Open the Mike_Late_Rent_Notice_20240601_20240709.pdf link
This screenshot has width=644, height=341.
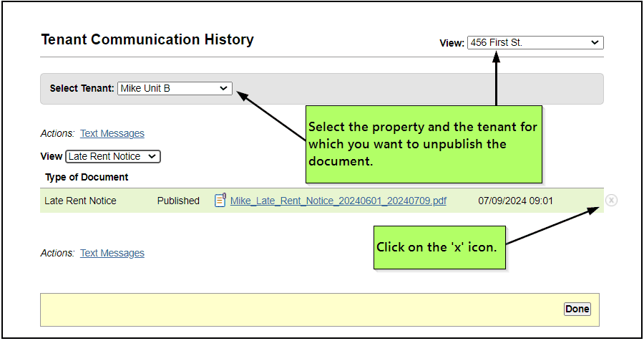coord(338,201)
